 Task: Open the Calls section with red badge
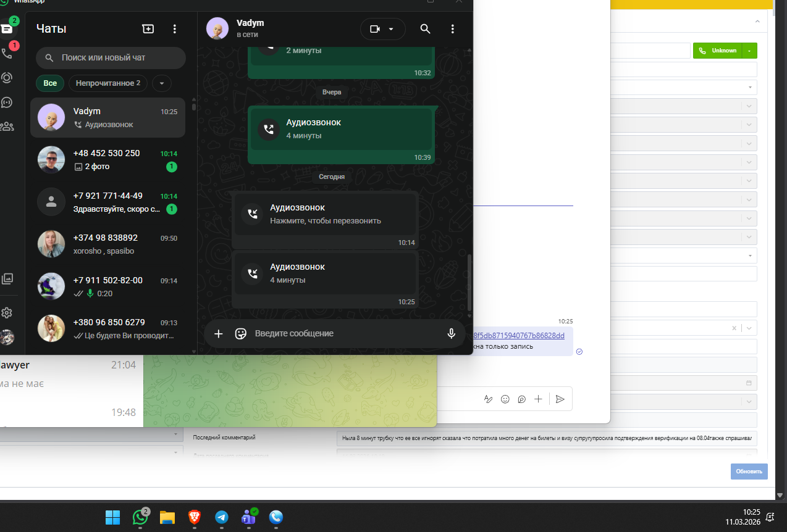point(7,54)
